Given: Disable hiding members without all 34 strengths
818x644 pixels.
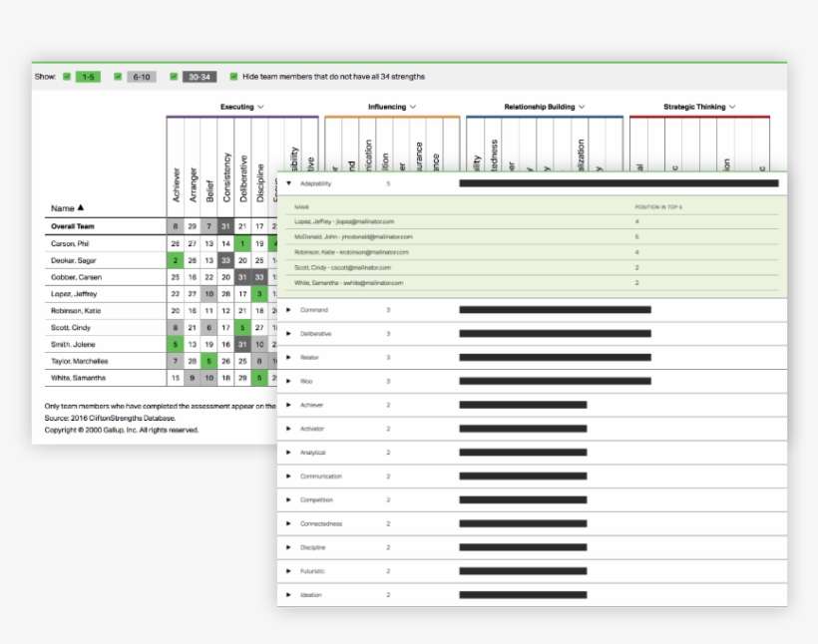Looking at the screenshot, I should pyautogui.click(x=232, y=76).
